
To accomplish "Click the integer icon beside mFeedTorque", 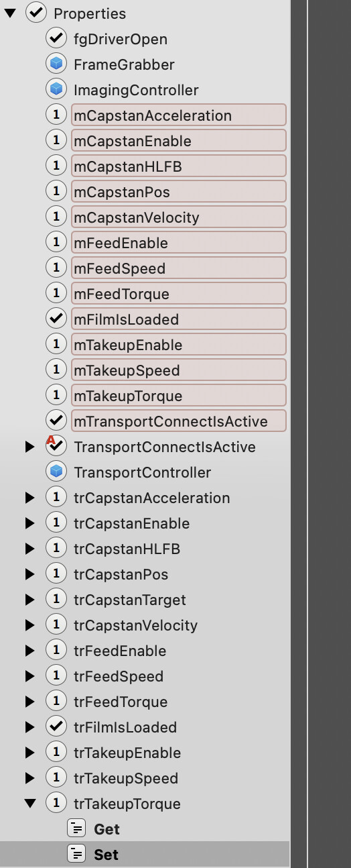I will pos(56,294).
